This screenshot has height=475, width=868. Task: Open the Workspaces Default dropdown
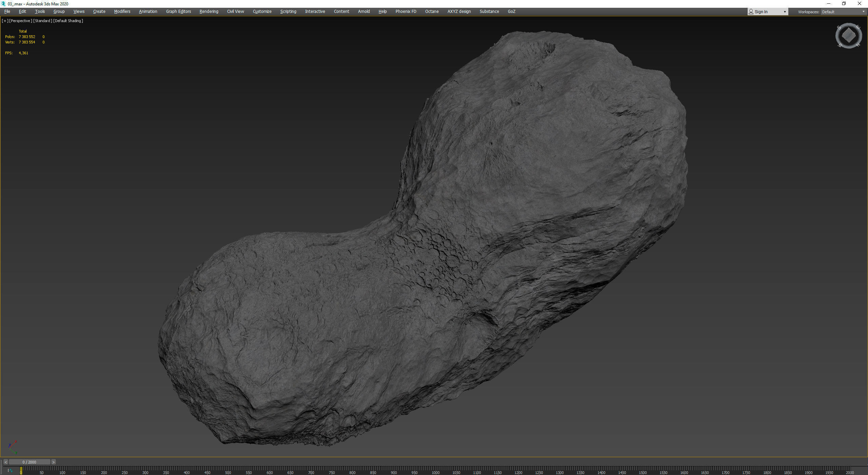click(x=843, y=12)
